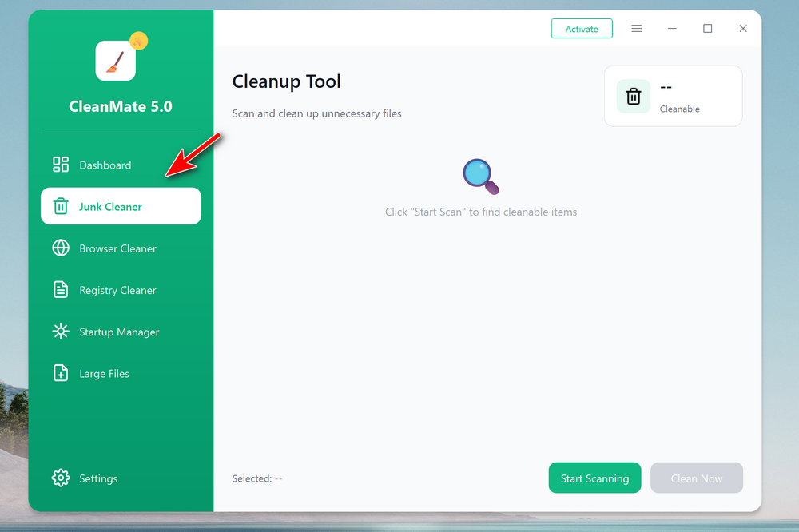Go to Registry Cleaner
799x532 pixels.
(117, 290)
